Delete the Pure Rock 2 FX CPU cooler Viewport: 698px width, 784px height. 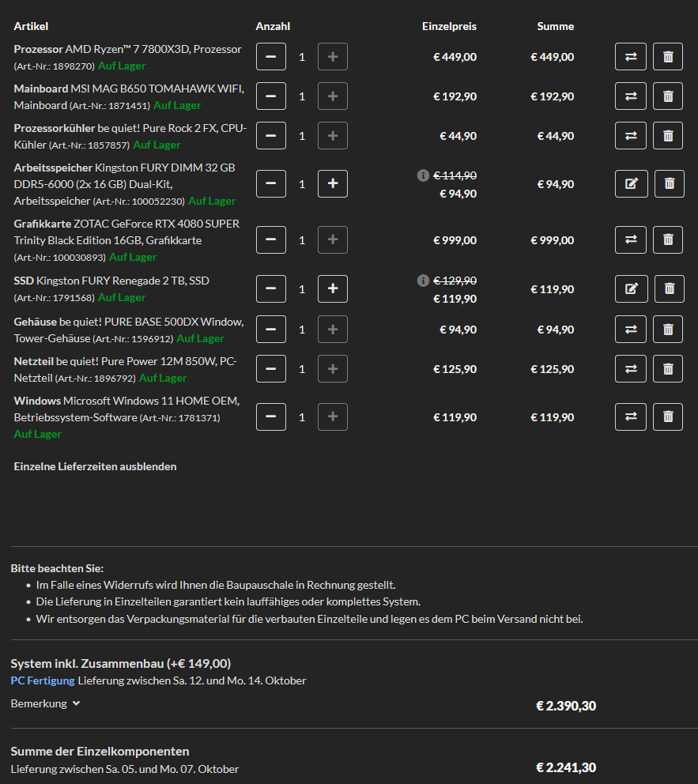click(668, 135)
